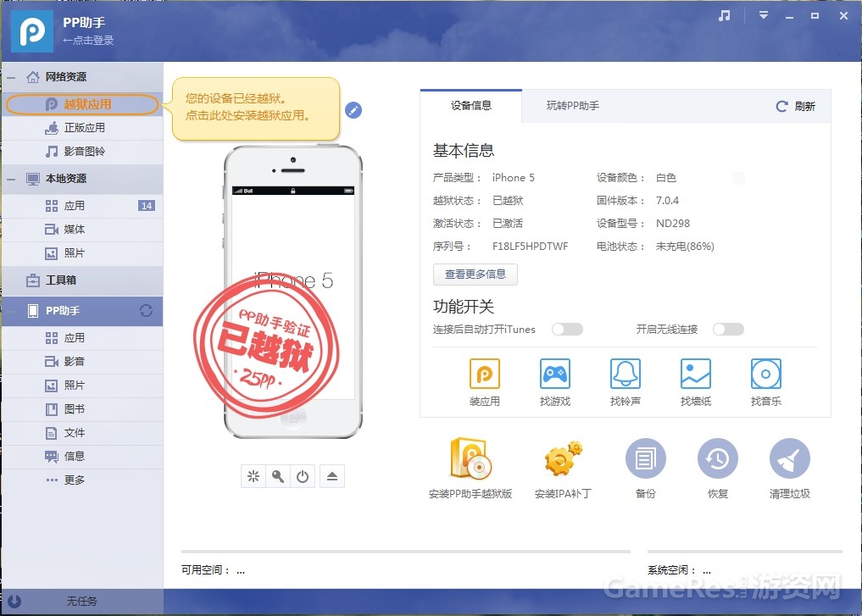Click the yellow jailbreak tip bubble
Viewport: 862px width, 616px height.
pos(256,108)
